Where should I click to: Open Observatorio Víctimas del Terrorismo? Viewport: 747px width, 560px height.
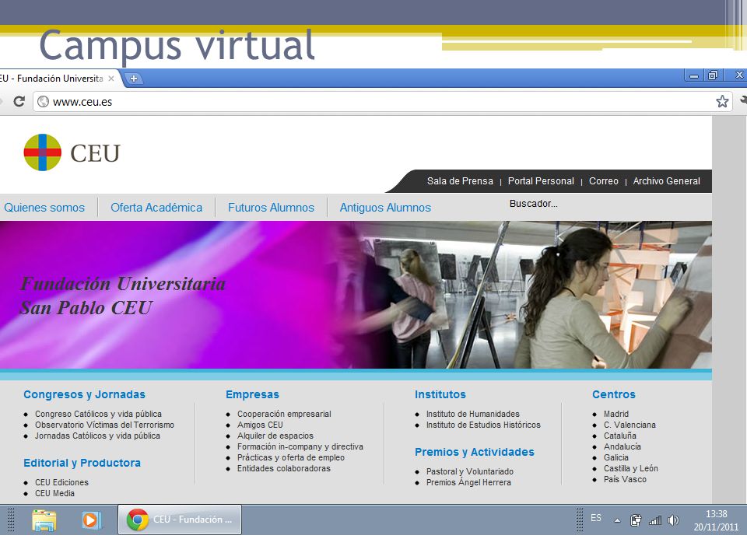click(x=104, y=425)
